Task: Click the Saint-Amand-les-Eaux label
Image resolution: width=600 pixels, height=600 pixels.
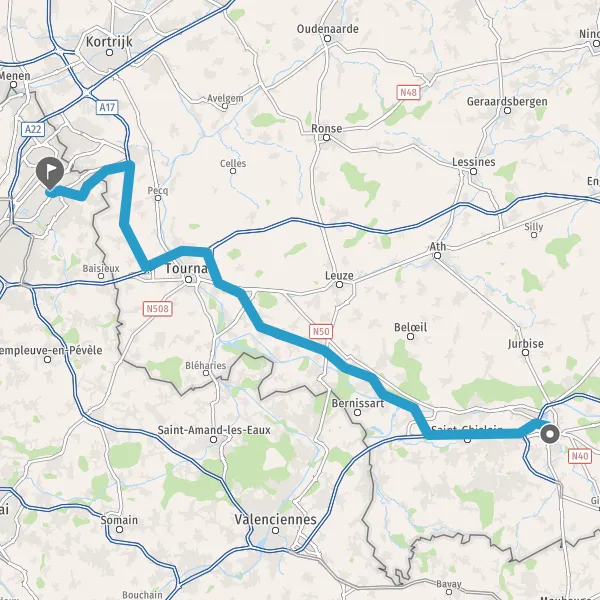Action: coord(214,430)
